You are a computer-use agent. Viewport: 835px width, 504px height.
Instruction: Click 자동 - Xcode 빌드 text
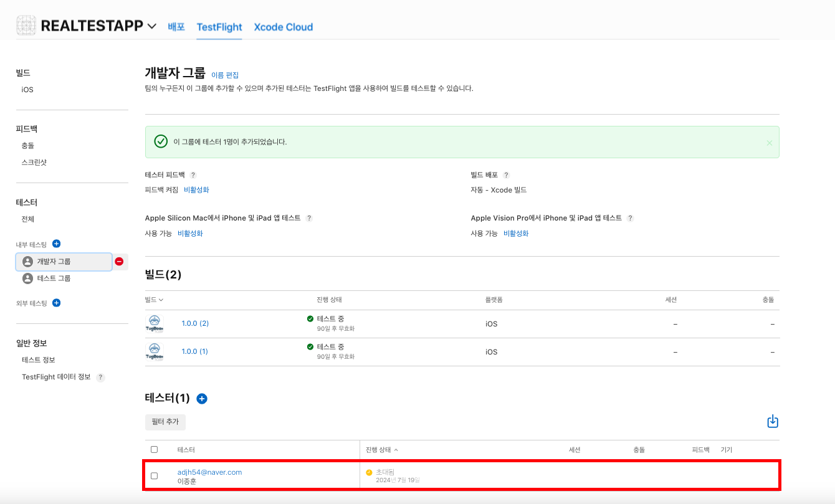coord(499,189)
